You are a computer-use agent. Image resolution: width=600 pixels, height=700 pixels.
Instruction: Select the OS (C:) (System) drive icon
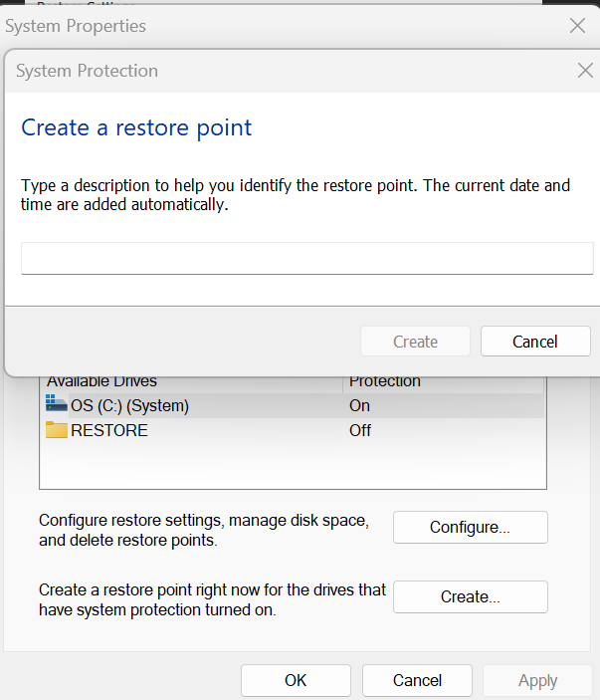point(56,403)
